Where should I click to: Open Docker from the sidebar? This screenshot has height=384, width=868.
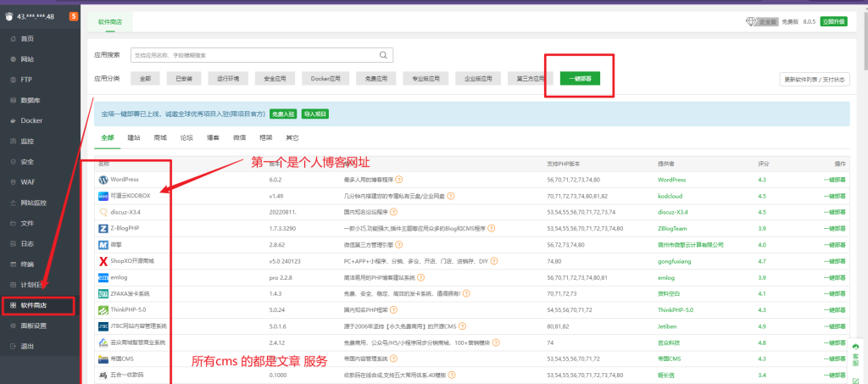tap(31, 120)
